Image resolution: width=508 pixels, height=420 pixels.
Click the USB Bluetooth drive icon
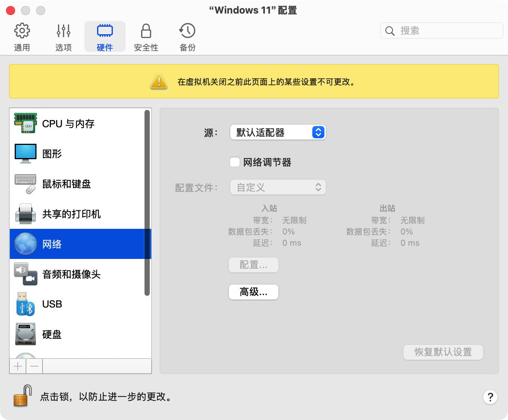point(26,304)
